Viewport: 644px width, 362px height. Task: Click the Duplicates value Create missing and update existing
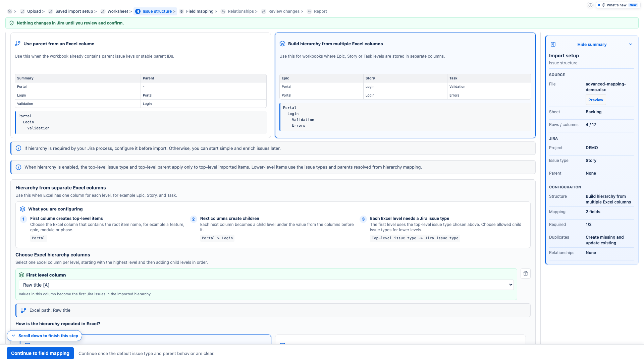pyautogui.click(x=605, y=240)
